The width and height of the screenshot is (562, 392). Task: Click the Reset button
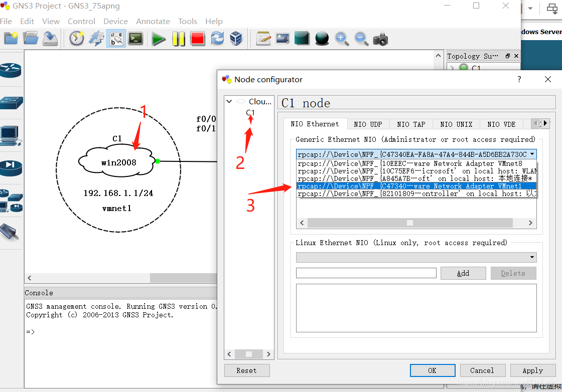pyautogui.click(x=246, y=370)
